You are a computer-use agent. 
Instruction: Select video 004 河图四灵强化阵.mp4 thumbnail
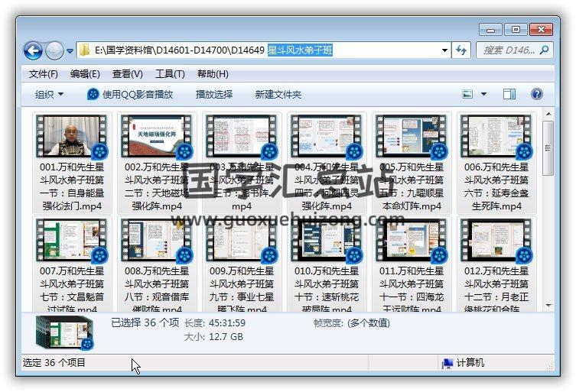click(x=327, y=136)
